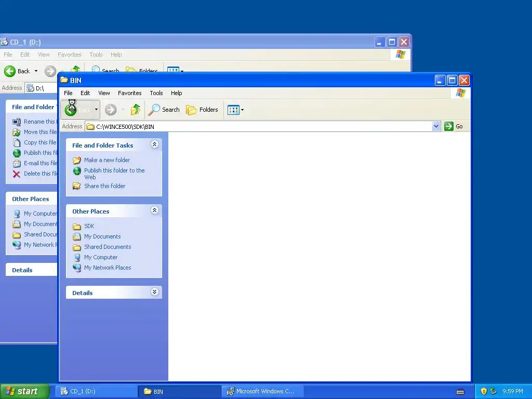This screenshot has width=532, height=399.
Task: Click Back button in CD_1 (D:) window
Action: click(x=17, y=71)
